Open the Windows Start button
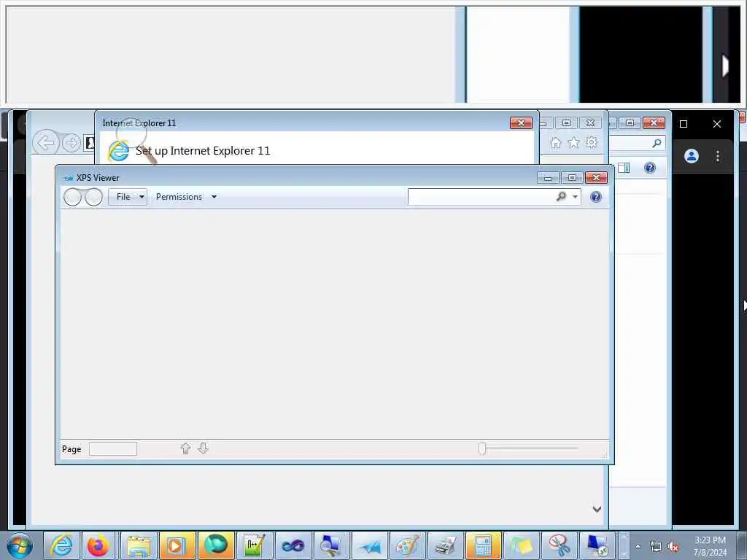 [20, 545]
